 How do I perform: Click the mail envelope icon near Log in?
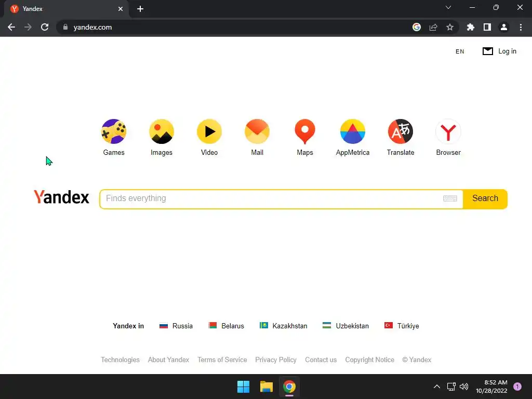pyautogui.click(x=487, y=51)
